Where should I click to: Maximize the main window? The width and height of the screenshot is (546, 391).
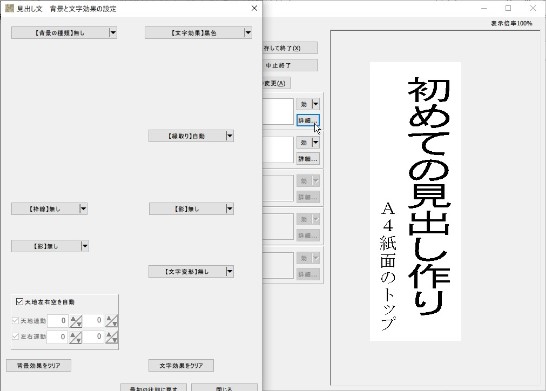pos(508,8)
